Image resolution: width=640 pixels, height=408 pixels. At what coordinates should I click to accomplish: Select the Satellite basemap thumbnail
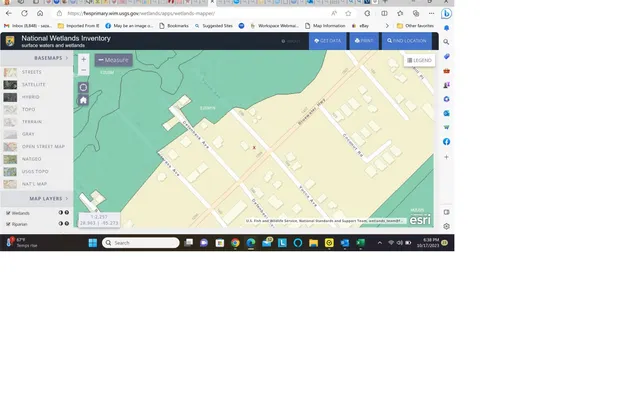(x=11, y=85)
